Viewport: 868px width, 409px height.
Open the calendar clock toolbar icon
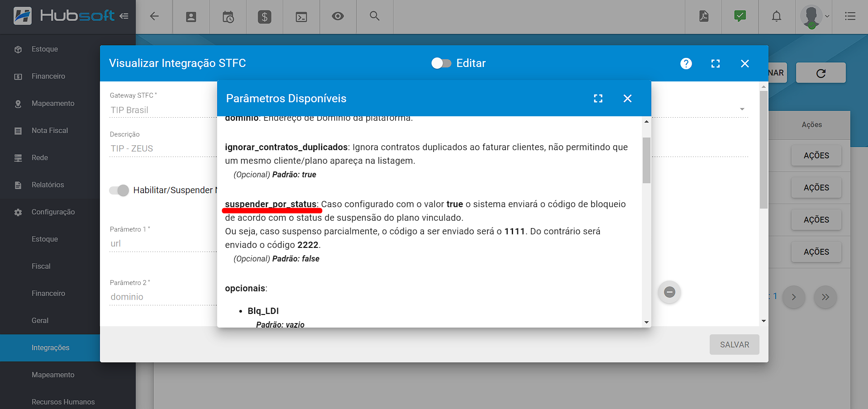pyautogui.click(x=228, y=17)
